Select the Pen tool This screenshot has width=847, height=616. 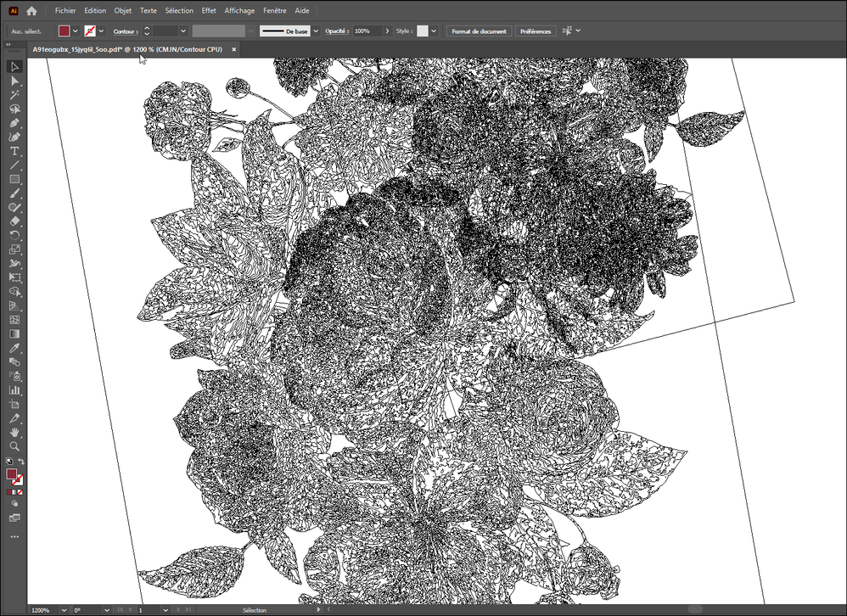click(x=14, y=123)
